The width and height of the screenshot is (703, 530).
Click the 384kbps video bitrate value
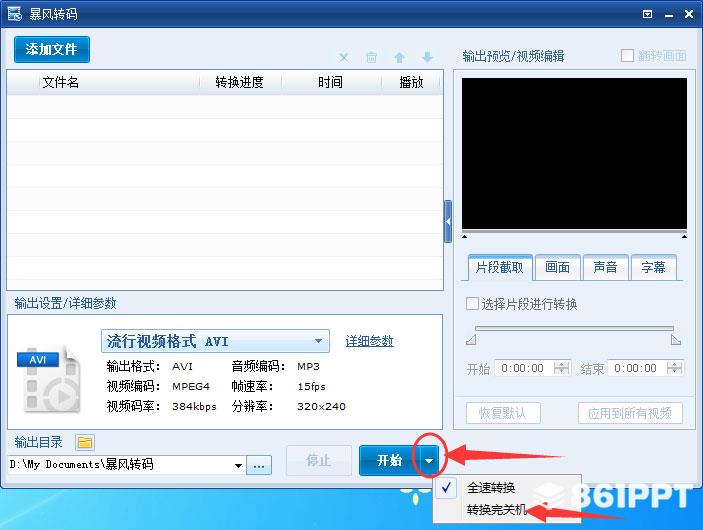pos(195,406)
